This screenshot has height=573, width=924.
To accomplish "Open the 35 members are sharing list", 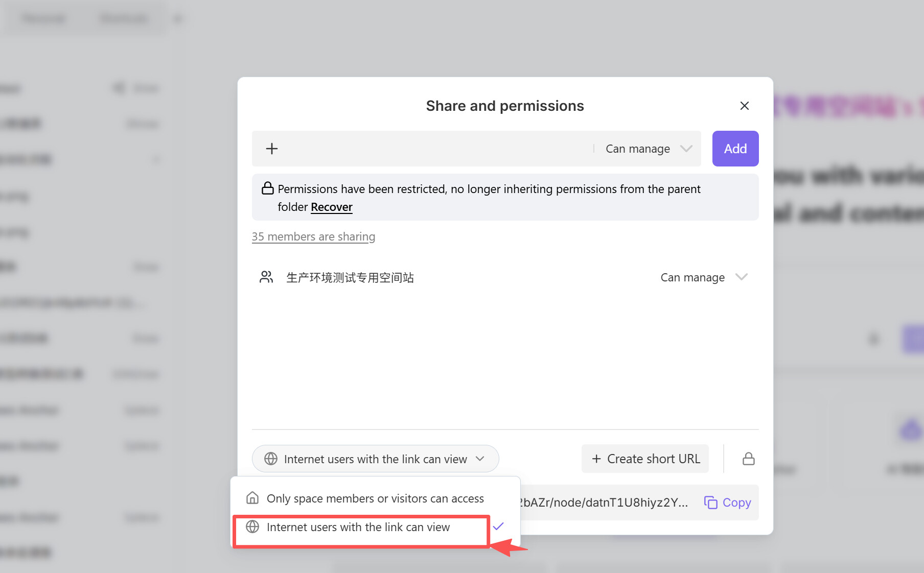I will (x=313, y=236).
